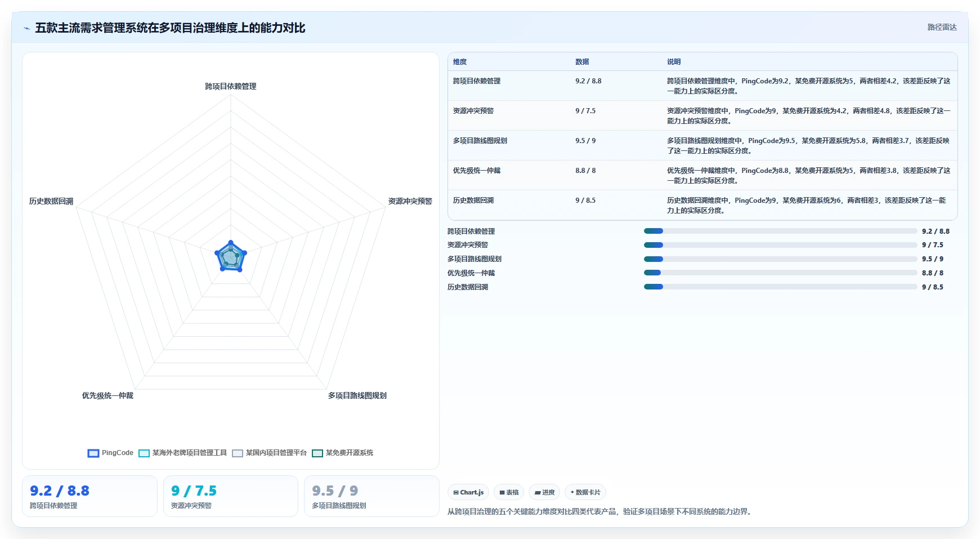Click the PingCode legend label
The width and height of the screenshot is (980, 539).
pos(118,453)
